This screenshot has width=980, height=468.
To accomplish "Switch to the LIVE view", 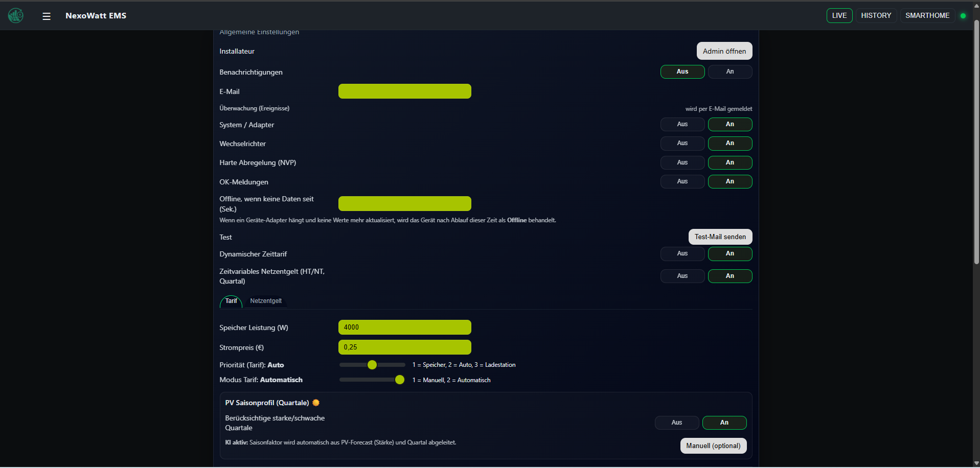I will pos(839,15).
